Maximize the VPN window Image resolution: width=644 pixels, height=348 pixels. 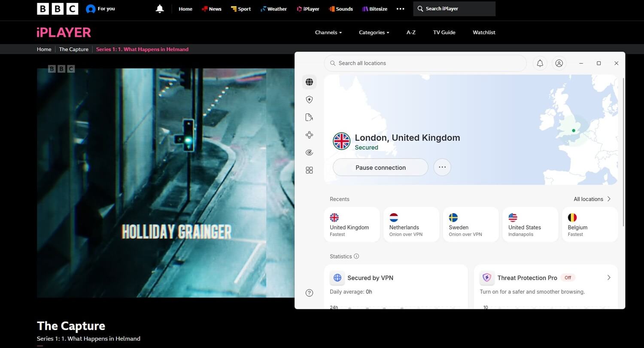[x=598, y=63]
